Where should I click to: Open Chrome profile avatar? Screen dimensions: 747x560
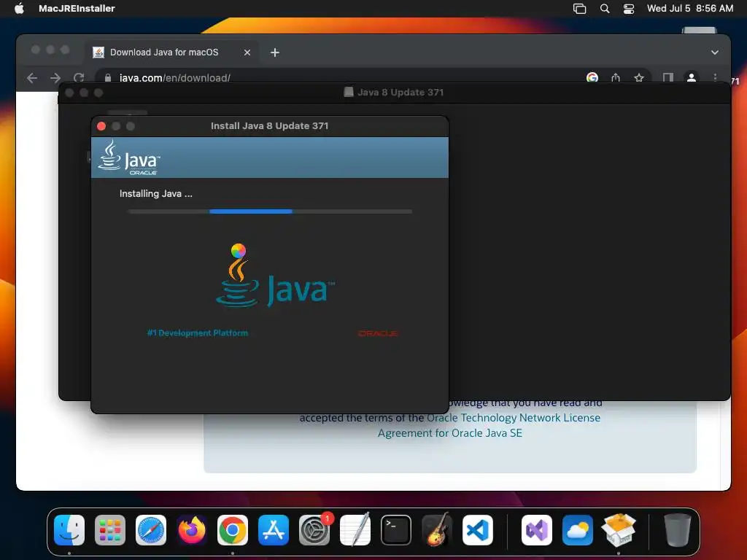(x=692, y=77)
